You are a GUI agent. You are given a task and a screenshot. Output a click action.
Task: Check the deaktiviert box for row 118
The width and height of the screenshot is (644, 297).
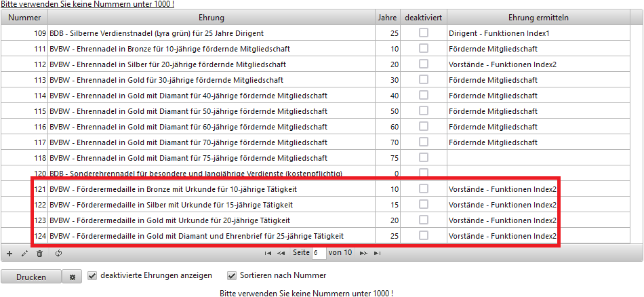pyautogui.click(x=424, y=158)
